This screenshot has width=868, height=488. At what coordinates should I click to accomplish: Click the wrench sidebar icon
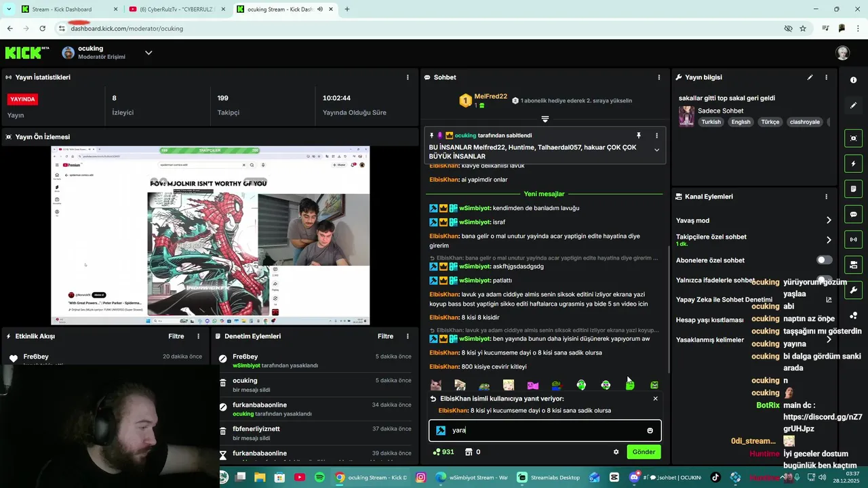pos(853,290)
